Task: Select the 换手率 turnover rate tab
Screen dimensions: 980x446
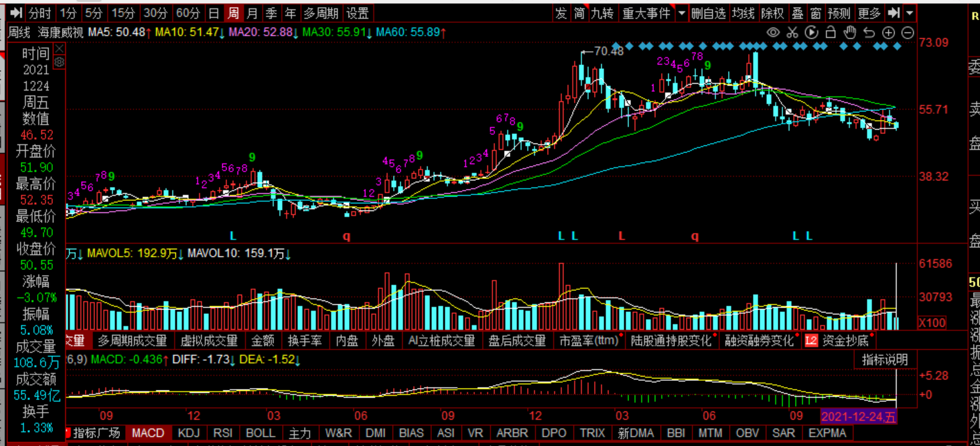Action: 306,341
